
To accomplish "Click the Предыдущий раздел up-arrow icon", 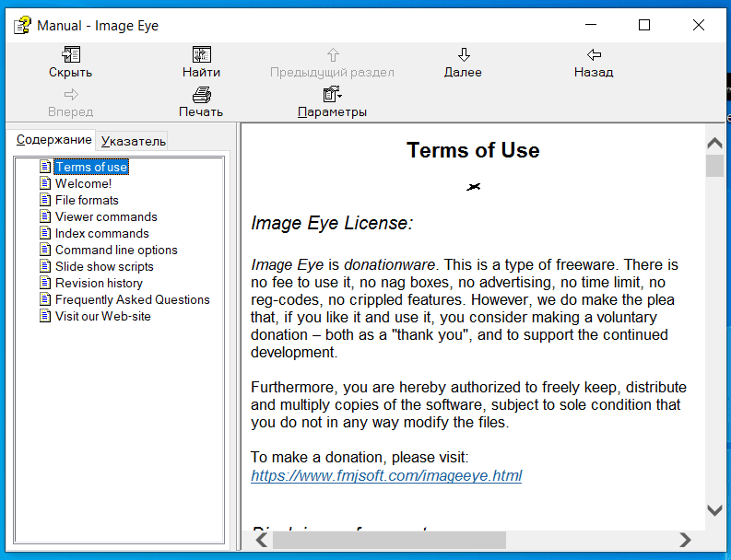I will [x=333, y=54].
